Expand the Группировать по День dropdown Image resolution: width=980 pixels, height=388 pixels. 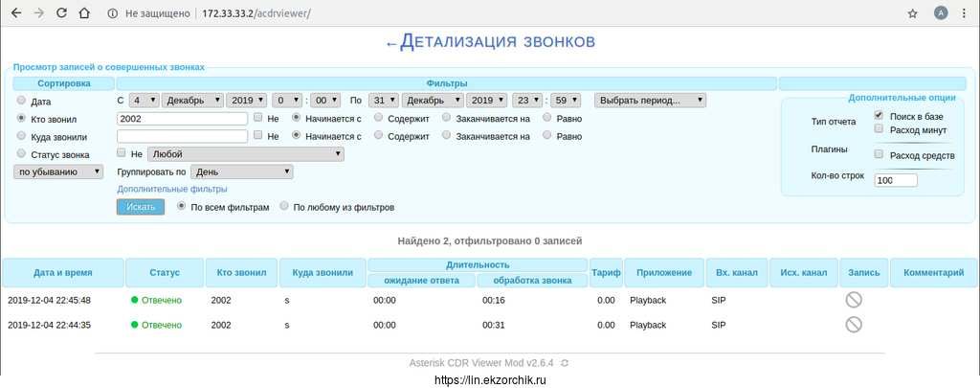pyautogui.click(x=242, y=171)
